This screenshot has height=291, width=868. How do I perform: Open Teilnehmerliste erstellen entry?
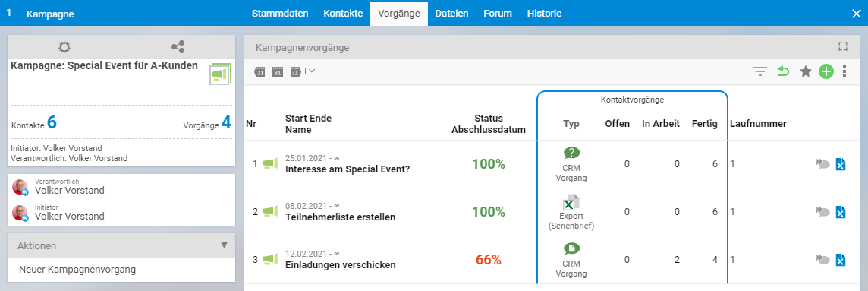(340, 217)
